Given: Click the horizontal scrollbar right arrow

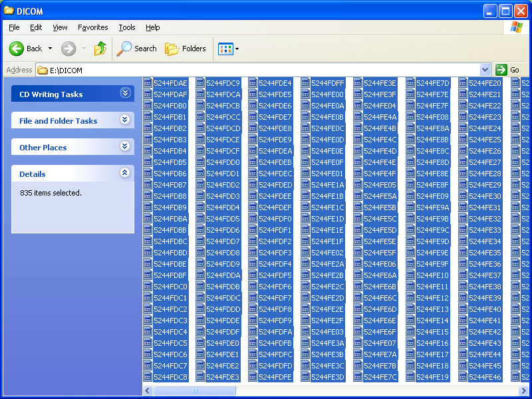Looking at the screenshot, I should (523, 390).
